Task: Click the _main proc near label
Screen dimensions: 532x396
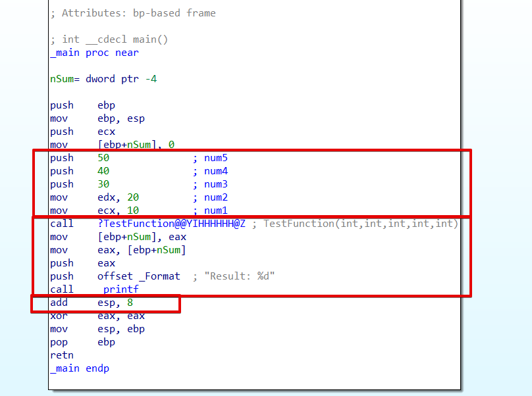Action: (94, 53)
